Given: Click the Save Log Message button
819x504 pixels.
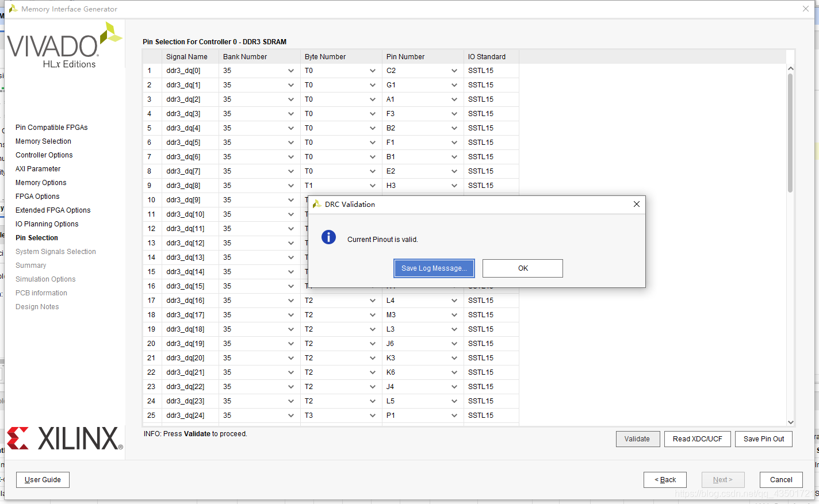Looking at the screenshot, I should [x=434, y=268].
